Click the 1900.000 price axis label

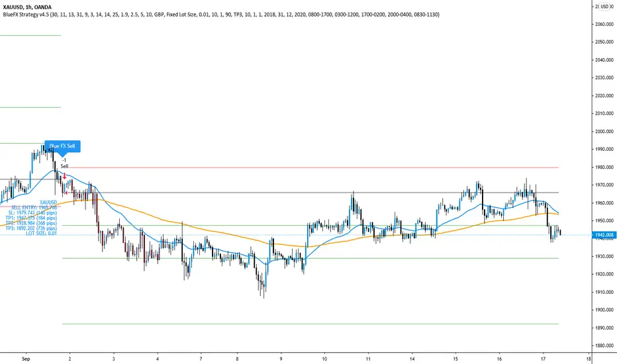(x=604, y=310)
